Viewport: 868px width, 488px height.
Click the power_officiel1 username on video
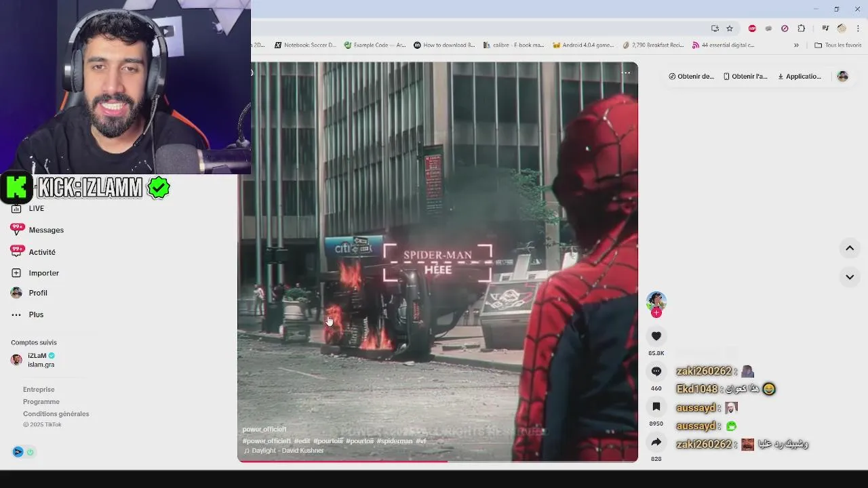point(264,430)
